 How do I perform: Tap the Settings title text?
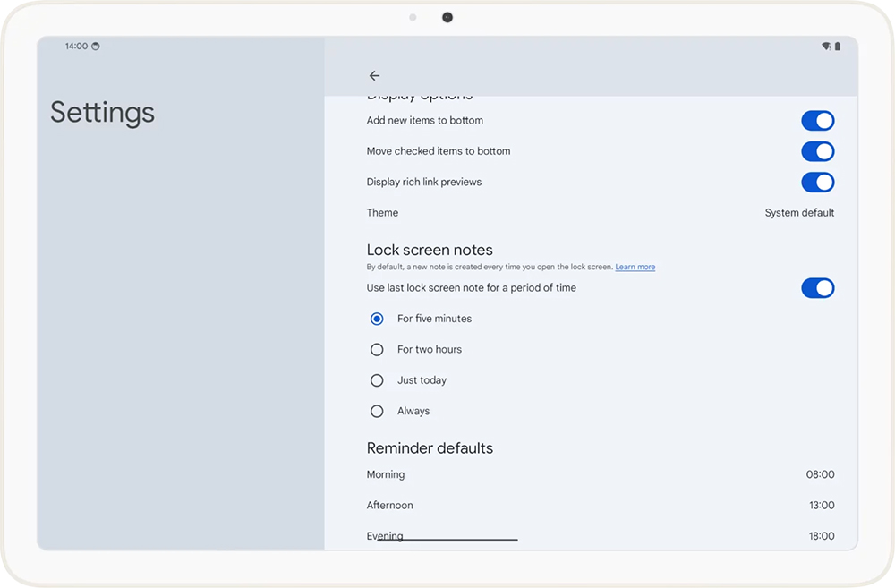[x=102, y=113]
